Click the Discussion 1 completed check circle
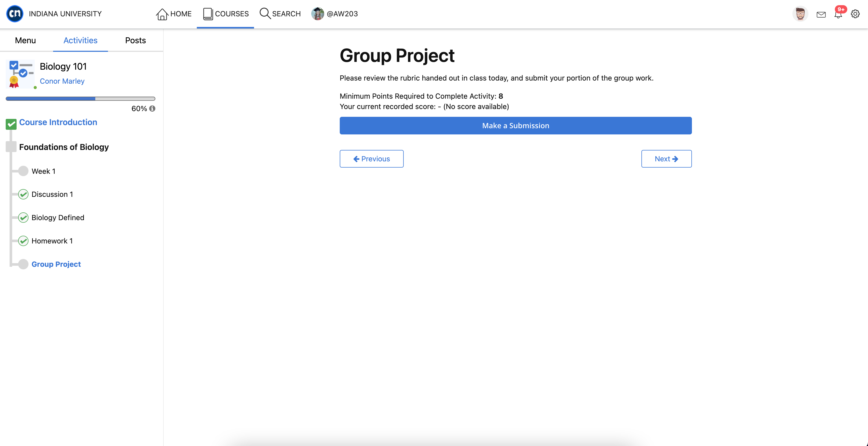Screen dimensions: 868x446 pyautogui.click(x=23, y=194)
